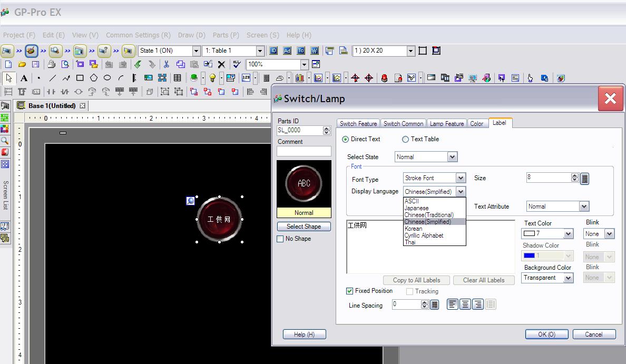Select the ellipse drawing tool
Viewport: 626px width, 364px height.
(x=107, y=78)
